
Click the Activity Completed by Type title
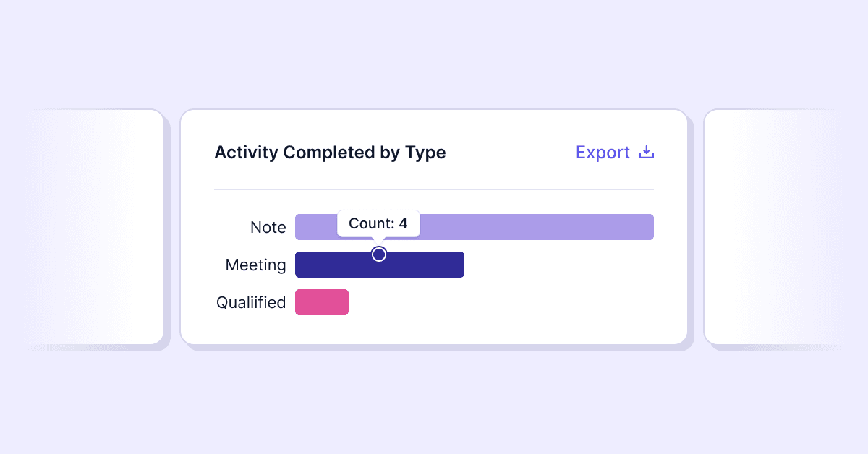pyautogui.click(x=330, y=153)
